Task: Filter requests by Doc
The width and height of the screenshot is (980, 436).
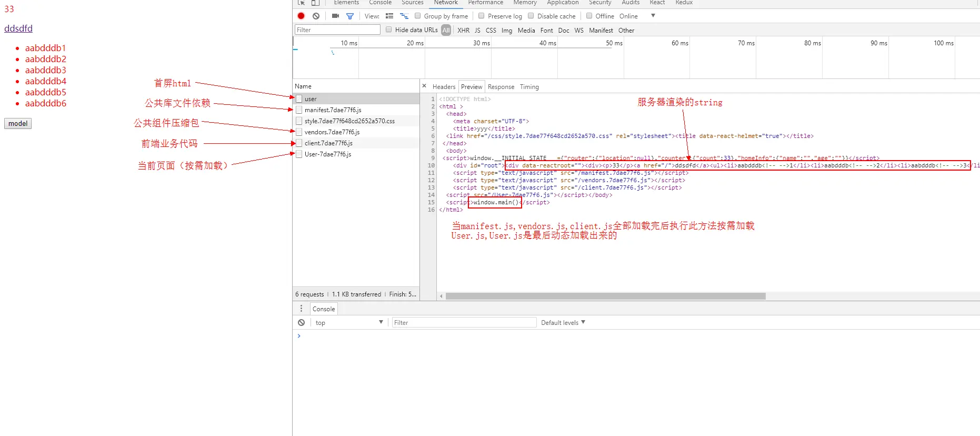Action: (x=564, y=30)
